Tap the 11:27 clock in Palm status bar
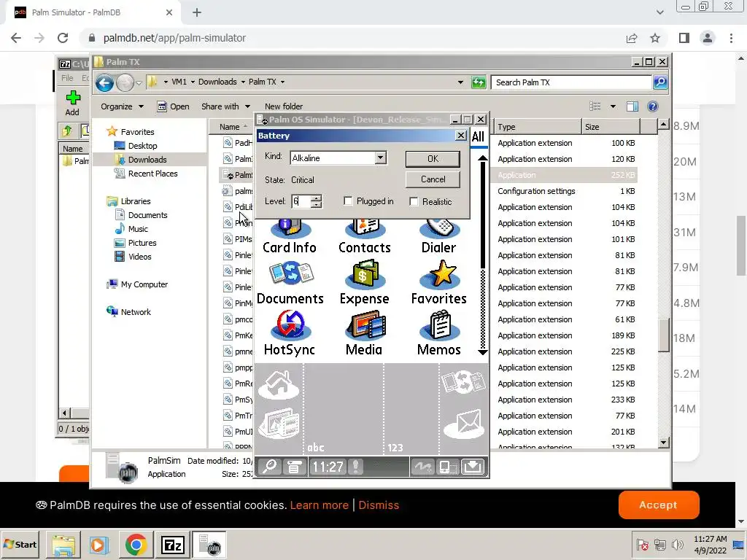This screenshot has width=747, height=560. pyautogui.click(x=328, y=467)
